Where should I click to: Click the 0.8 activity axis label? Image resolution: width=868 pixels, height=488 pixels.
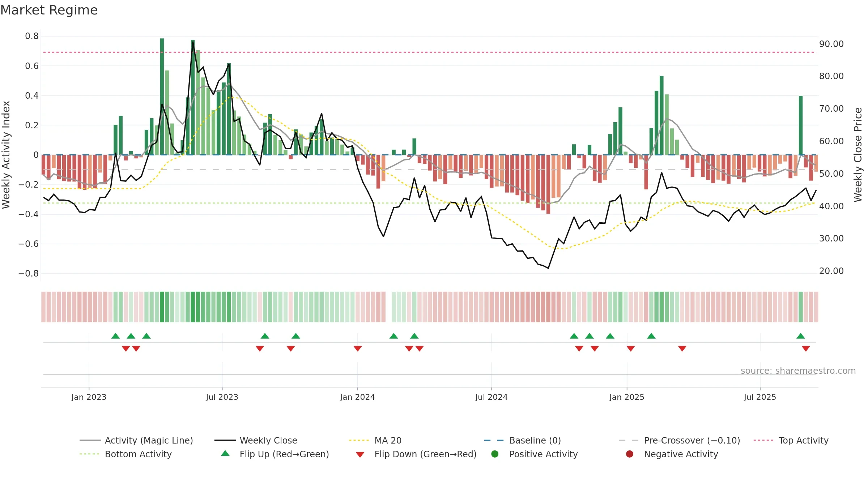tap(32, 36)
